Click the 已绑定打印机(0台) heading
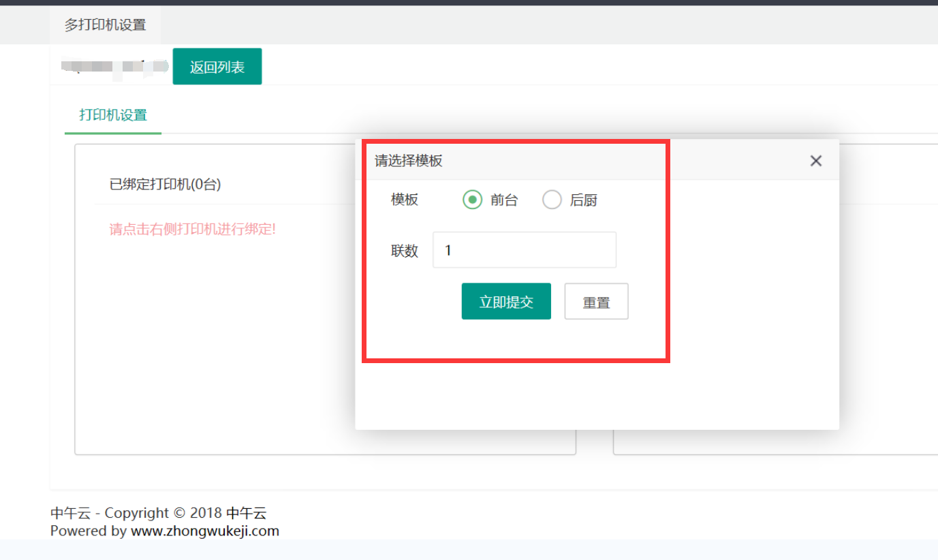The image size is (938, 560). tap(165, 184)
